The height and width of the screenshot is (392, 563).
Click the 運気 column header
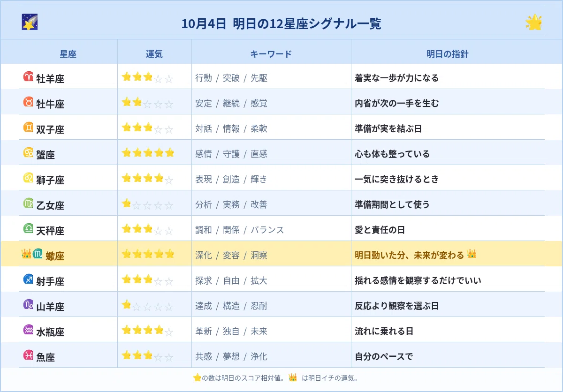[x=154, y=54]
